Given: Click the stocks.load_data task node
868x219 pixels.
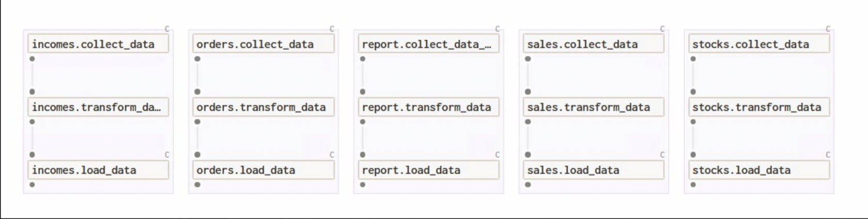Looking at the screenshot, I should [759, 170].
